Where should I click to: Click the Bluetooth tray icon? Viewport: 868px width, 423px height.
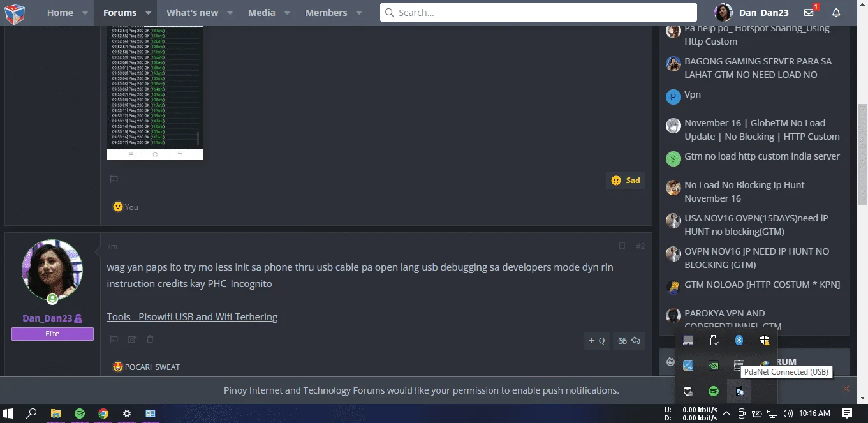click(x=739, y=340)
